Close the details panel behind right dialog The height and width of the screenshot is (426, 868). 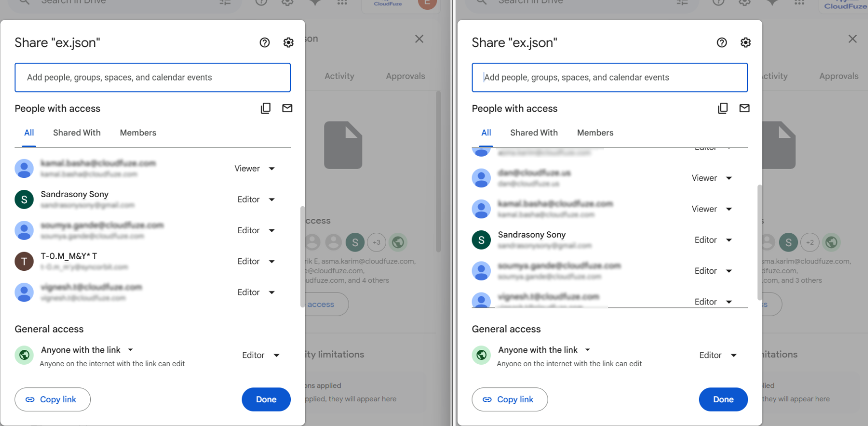853,39
